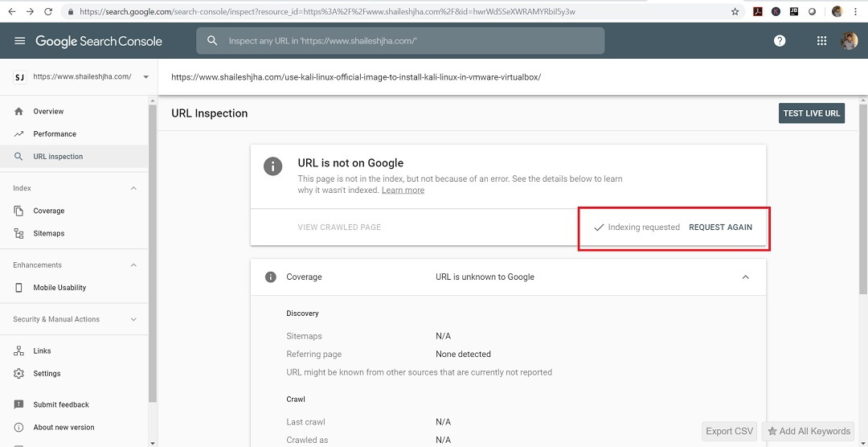Expand Security & Manual Actions section

pos(133,320)
